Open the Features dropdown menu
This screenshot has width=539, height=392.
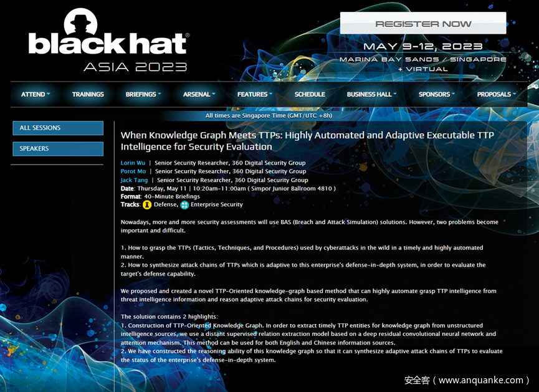(254, 95)
